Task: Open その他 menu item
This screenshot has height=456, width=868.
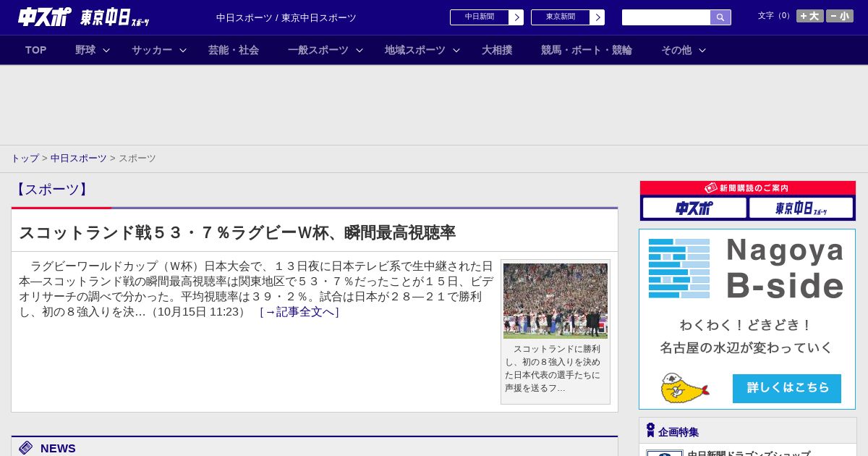Action: point(676,50)
